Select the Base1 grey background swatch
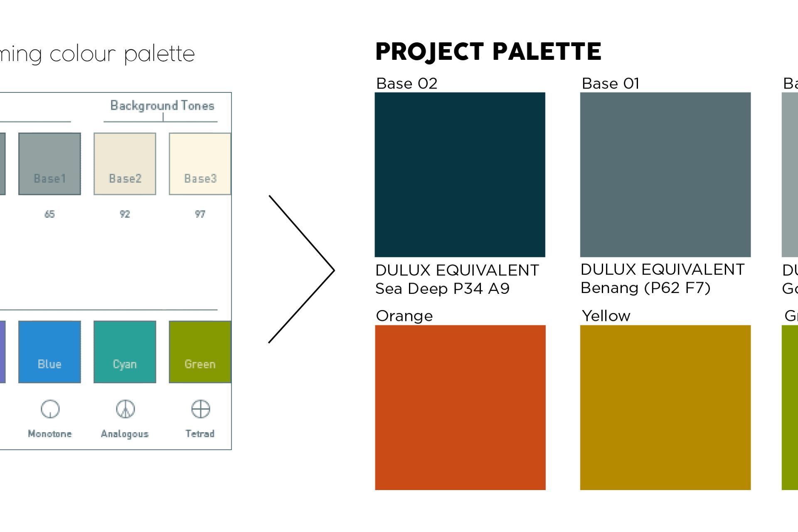The height and width of the screenshot is (532, 798). click(49, 164)
